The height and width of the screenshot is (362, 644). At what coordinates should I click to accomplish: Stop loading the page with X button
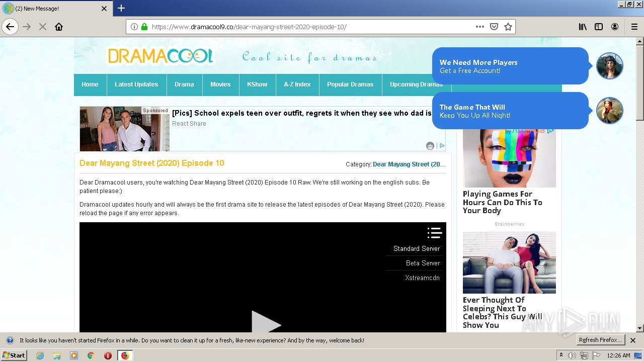click(x=43, y=27)
